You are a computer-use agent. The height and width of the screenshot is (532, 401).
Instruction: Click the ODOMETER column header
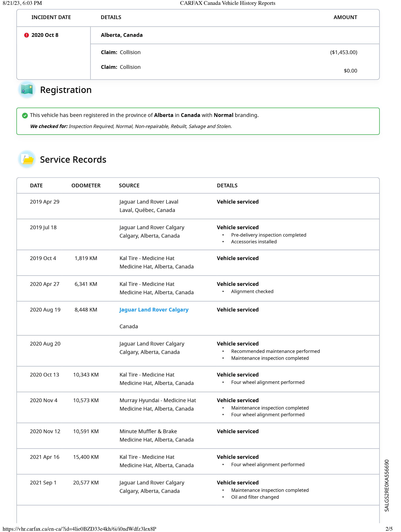pos(86,185)
